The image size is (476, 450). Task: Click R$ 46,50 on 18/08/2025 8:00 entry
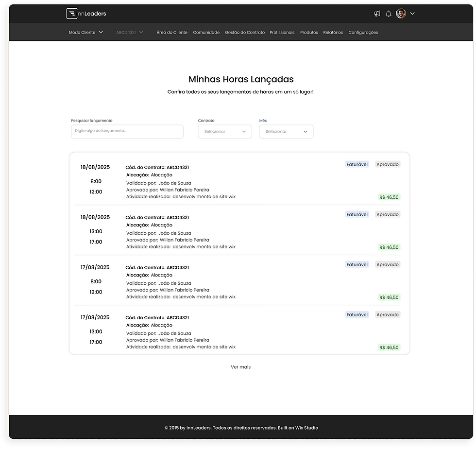(389, 197)
